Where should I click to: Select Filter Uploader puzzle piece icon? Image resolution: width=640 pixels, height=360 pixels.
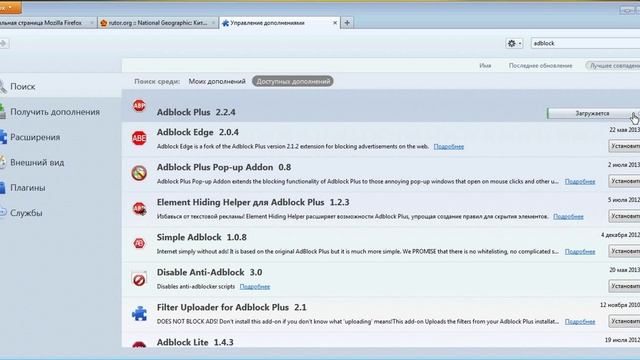tap(139, 313)
